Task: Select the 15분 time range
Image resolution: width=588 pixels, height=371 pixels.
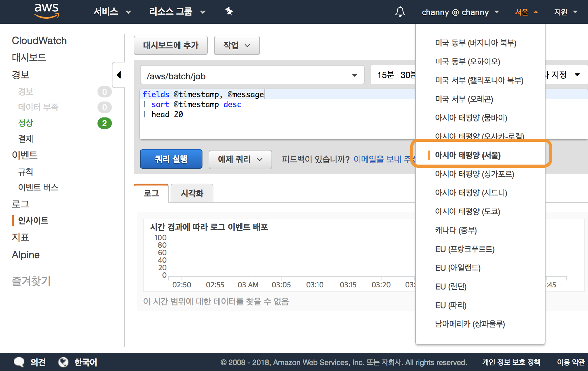Action: 386,75
